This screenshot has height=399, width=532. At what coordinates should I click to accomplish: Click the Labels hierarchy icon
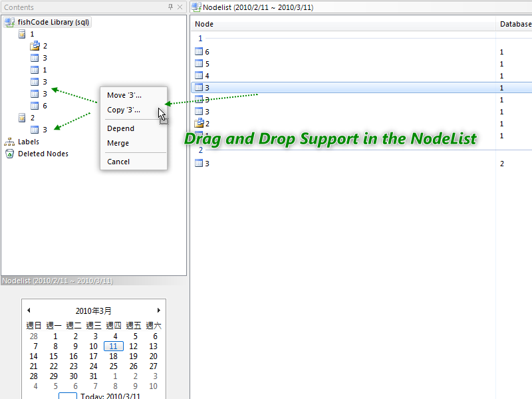[9, 142]
